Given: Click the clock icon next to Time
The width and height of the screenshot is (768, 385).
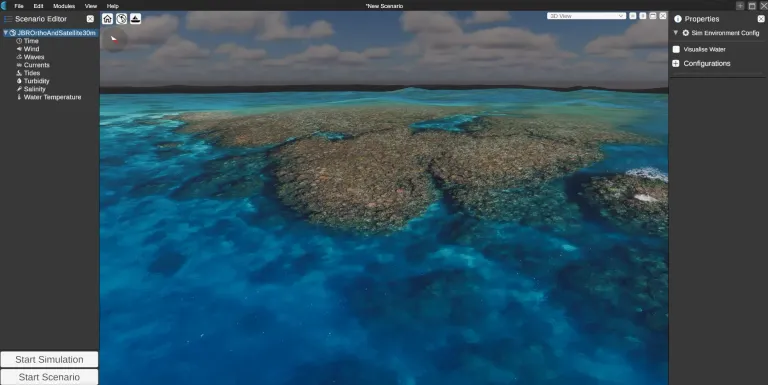Looking at the screenshot, I should point(19,41).
